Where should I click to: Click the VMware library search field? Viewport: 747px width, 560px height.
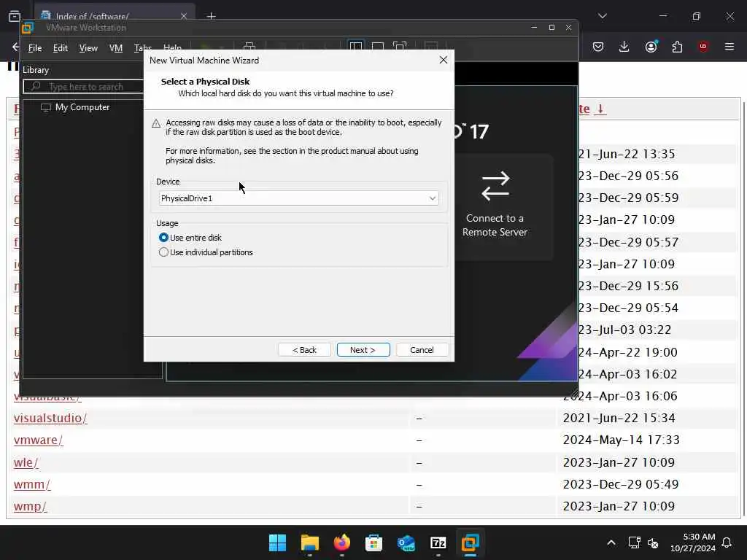[x=84, y=87]
